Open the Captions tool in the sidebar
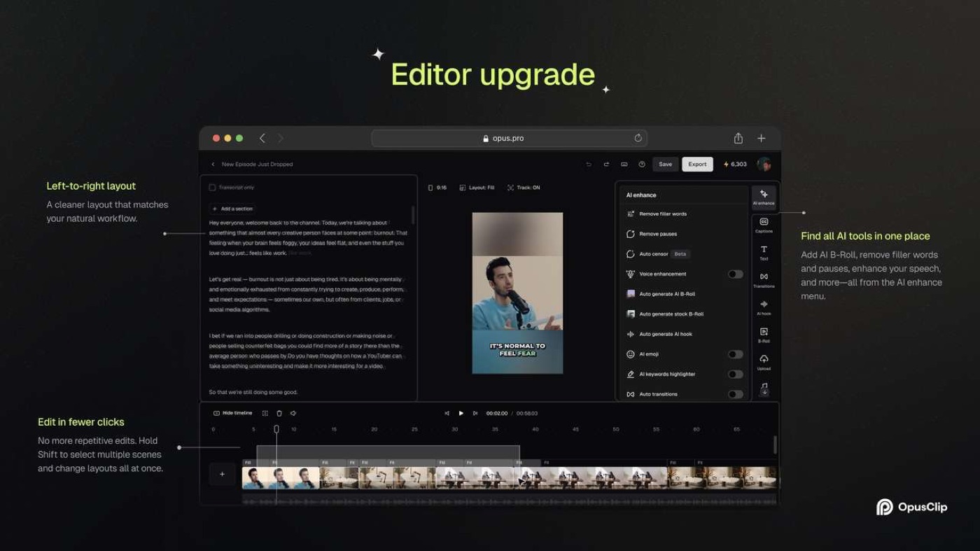This screenshot has width=980, height=551. point(764,225)
